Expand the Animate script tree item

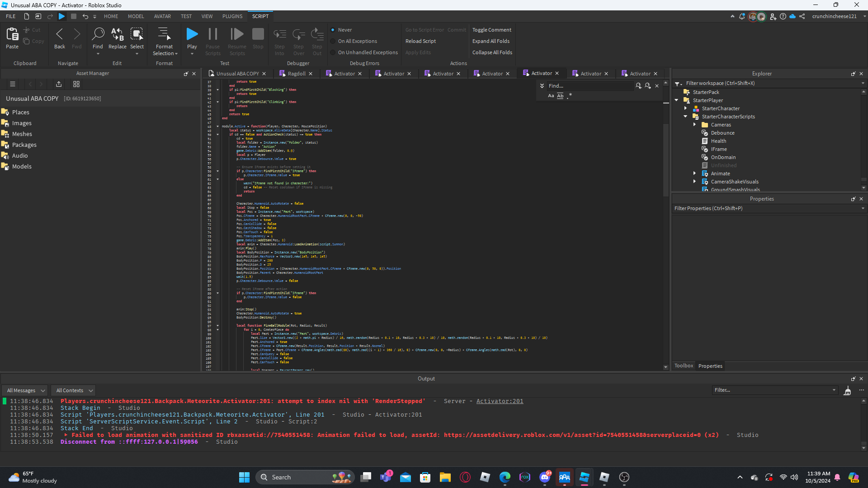point(695,174)
